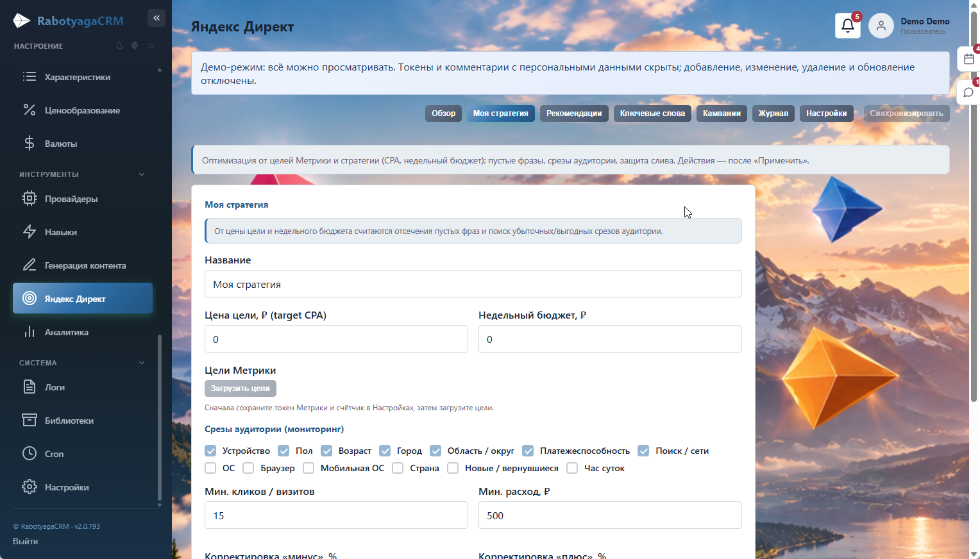Uncheck the Платежеспособность checkbox
Viewport: 980px width, 559px height.
(528, 451)
